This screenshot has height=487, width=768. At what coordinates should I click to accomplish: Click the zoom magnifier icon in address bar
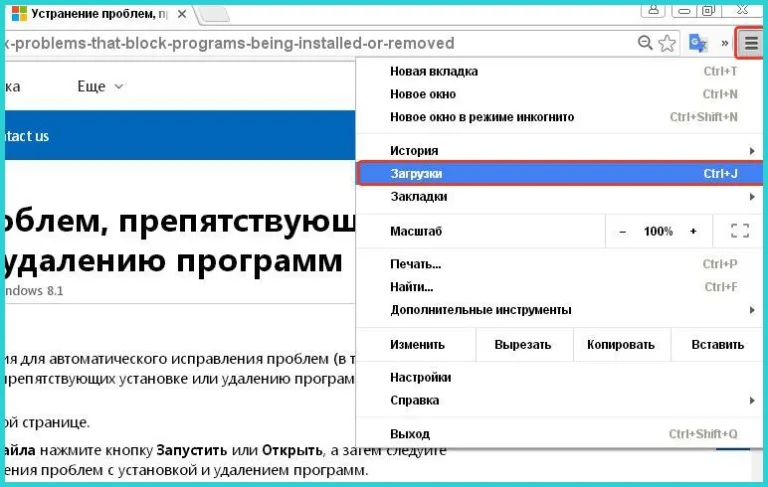point(645,43)
